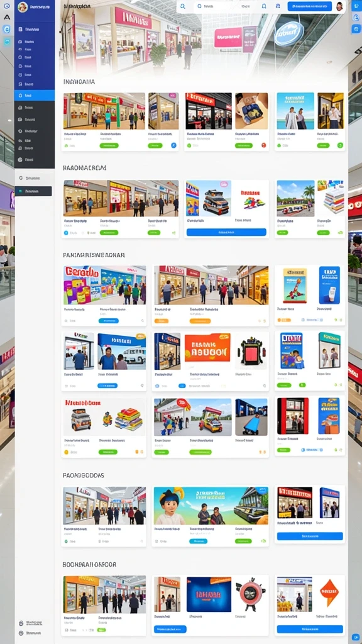362x644 pixels.
Task: Click the profile avatar atop the blue sidebar
Action: click(23, 7)
